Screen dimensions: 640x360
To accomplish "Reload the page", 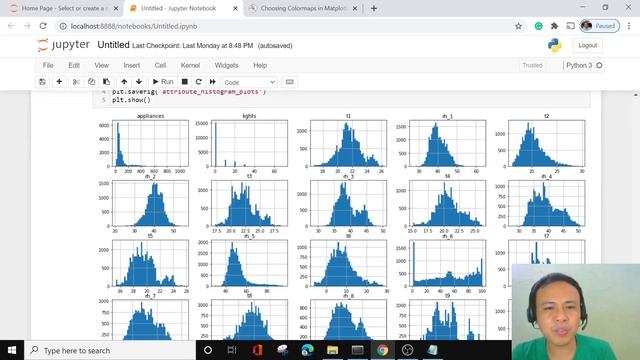I will click(43, 26).
